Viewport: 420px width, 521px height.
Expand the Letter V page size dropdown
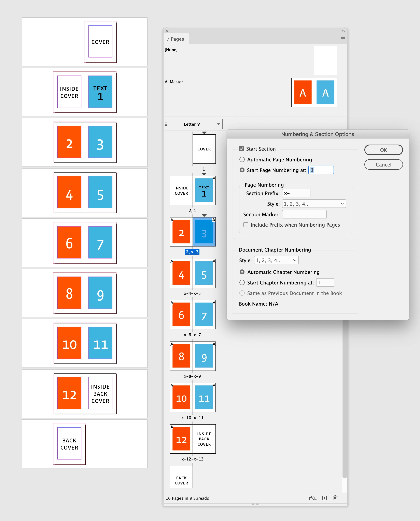click(218, 124)
